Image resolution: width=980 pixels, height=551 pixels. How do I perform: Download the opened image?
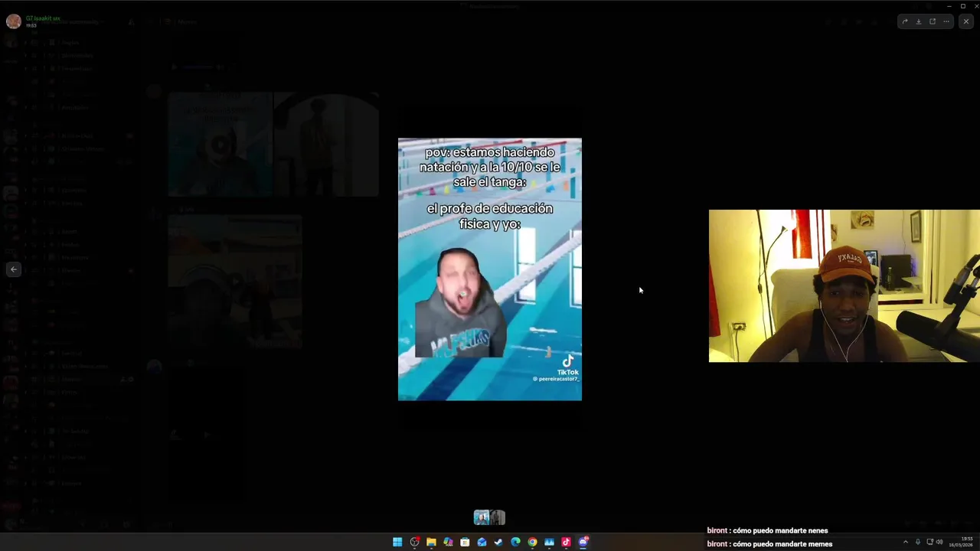tap(919, 21)
